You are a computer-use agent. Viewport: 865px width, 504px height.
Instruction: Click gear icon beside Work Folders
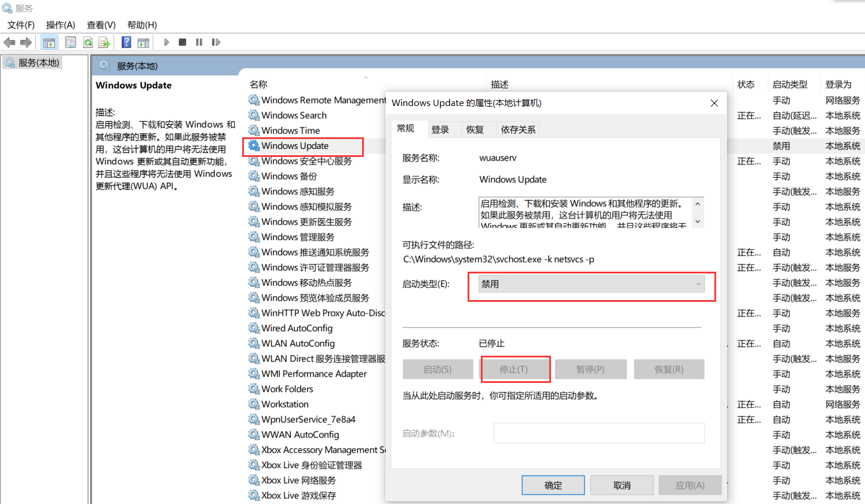(254, 389)
